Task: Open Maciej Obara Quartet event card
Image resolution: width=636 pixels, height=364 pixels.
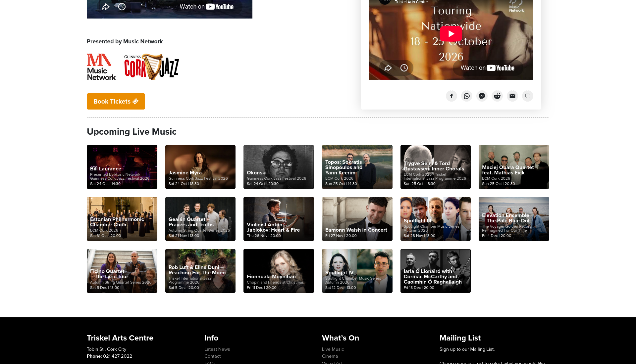Action: tap(514, 167)
